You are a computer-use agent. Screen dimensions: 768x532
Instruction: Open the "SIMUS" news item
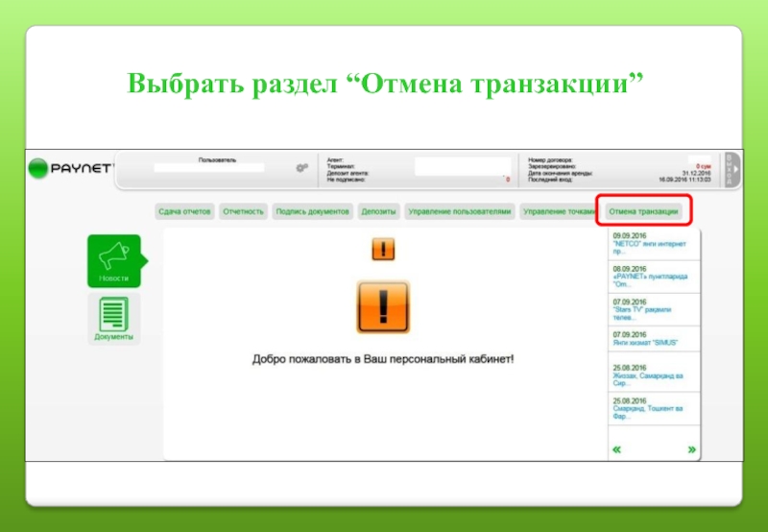tap(654, 339)
